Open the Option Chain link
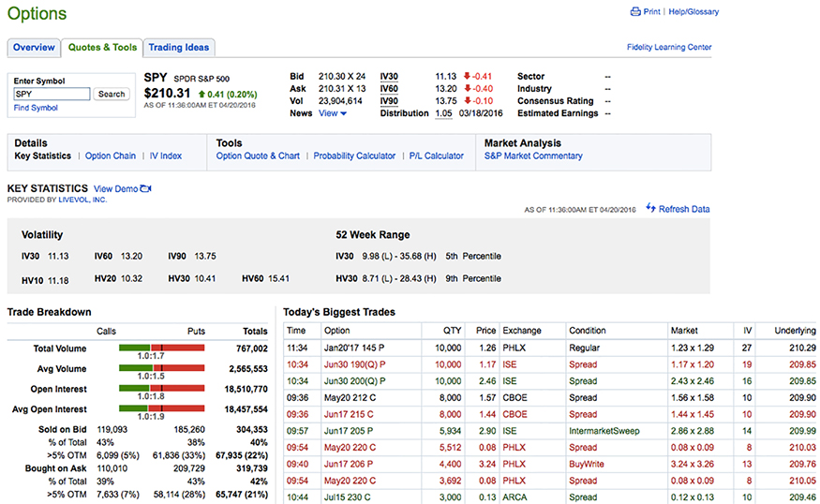The height and width of the screenshot is (504, 820). pos(111,156)
